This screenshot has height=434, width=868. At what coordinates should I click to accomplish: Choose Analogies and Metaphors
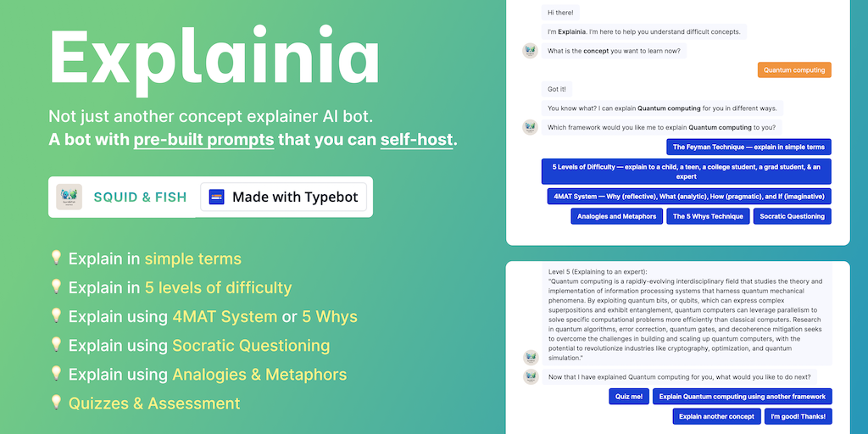616,216
